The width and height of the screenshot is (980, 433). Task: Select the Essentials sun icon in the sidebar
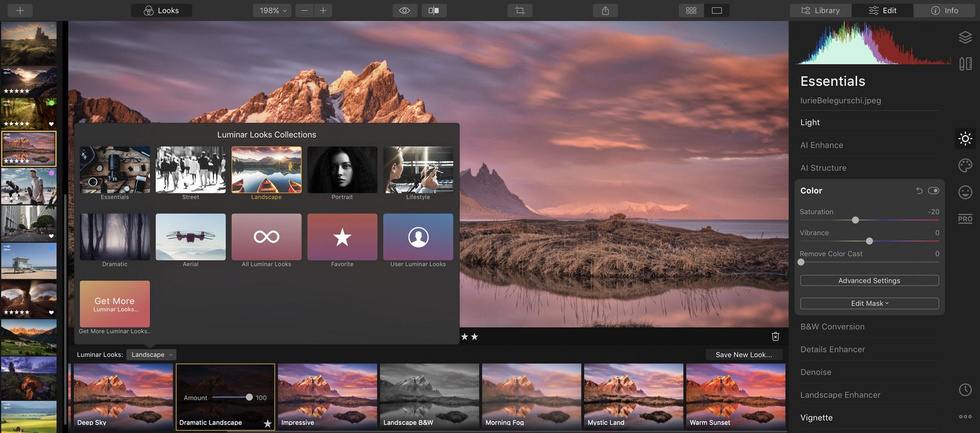click(x=965, y=138)
